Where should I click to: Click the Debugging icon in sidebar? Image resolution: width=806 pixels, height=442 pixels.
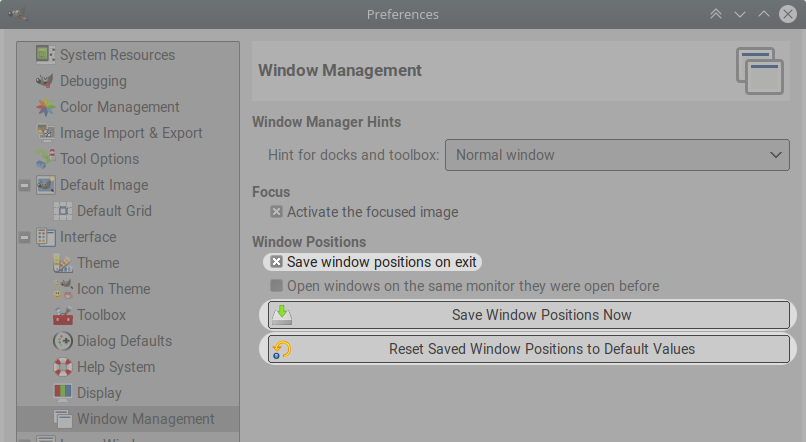pos(46,81)
